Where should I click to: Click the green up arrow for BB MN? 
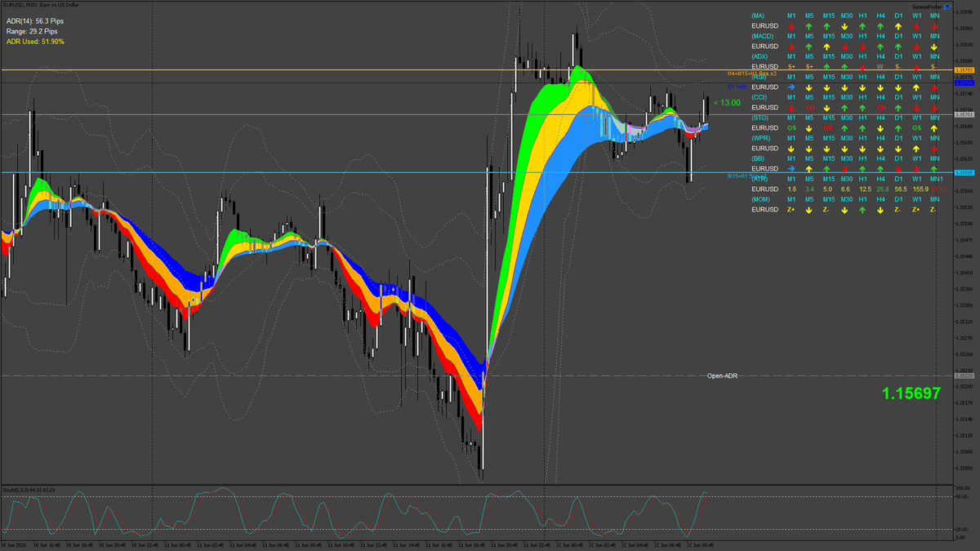(x=934, y=169)
